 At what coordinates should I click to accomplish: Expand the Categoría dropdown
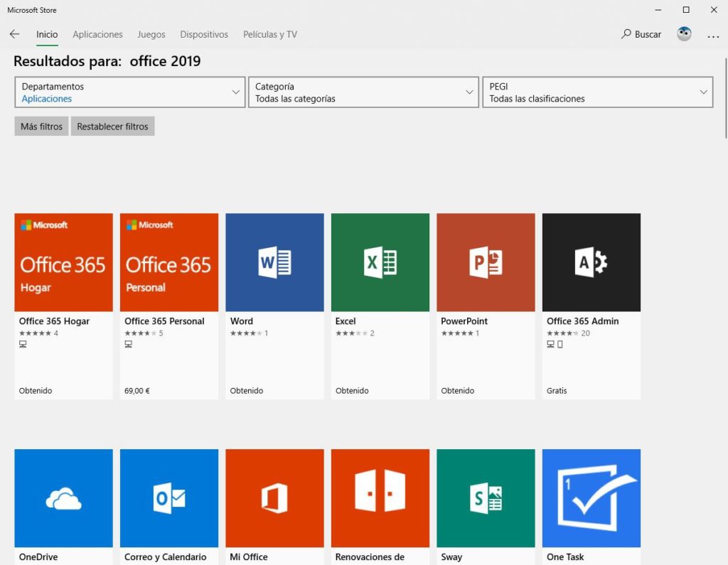(x=363, y=92)
